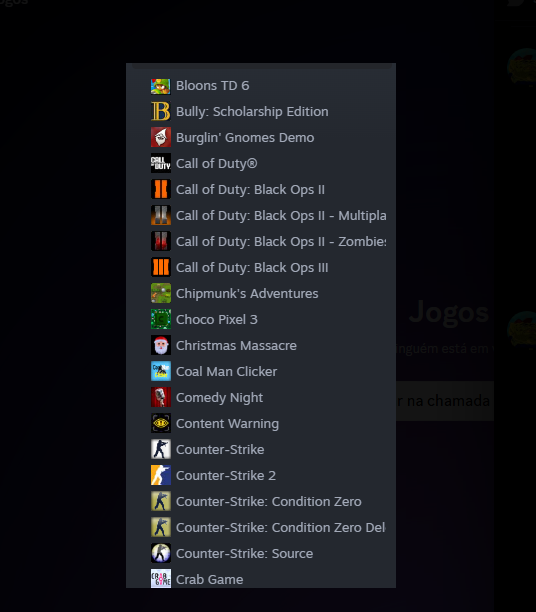The image size is (536, 612).
Task: Click the Black Ops III orange icon
Action: (161, 267)
